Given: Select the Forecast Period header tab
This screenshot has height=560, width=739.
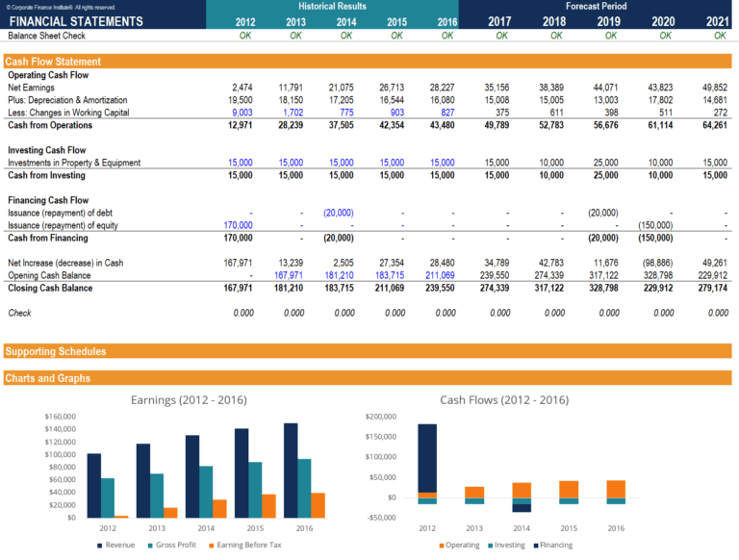Looking at the screenshot, I should [597, 7].
